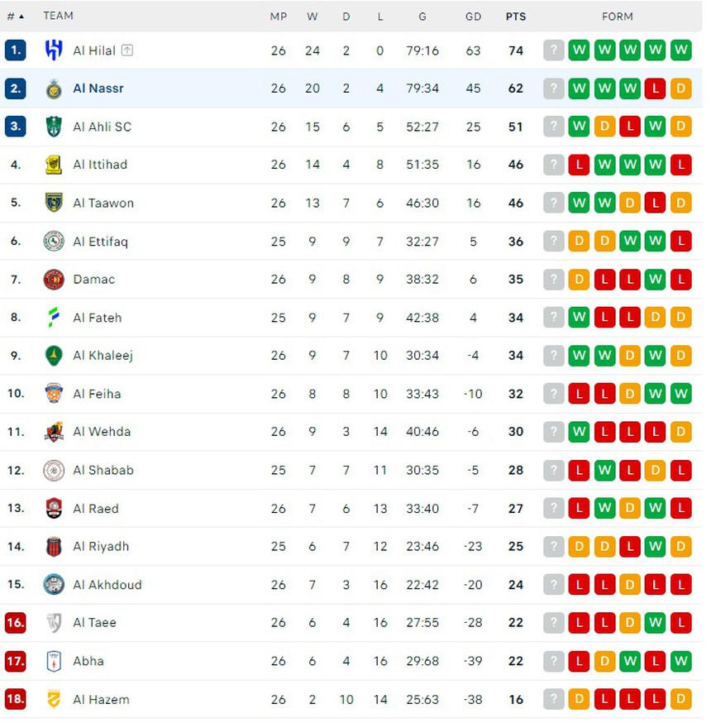The image size is (711, 728).
Task: Click the Al Wehda club crest
Action: 54,432
